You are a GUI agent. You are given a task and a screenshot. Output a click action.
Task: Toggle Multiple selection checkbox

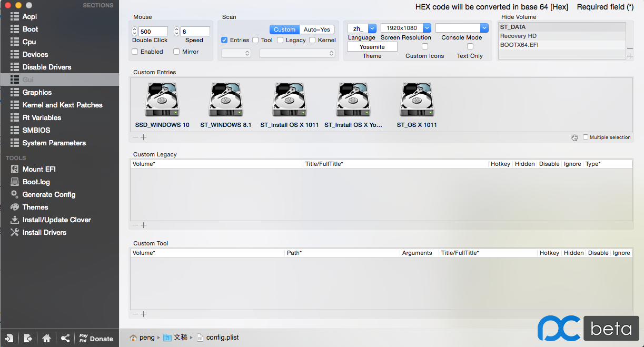click(586, 137)
